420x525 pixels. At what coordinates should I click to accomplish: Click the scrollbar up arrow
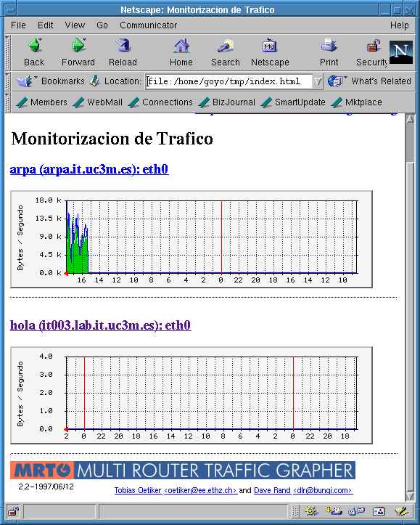(410, 119)
